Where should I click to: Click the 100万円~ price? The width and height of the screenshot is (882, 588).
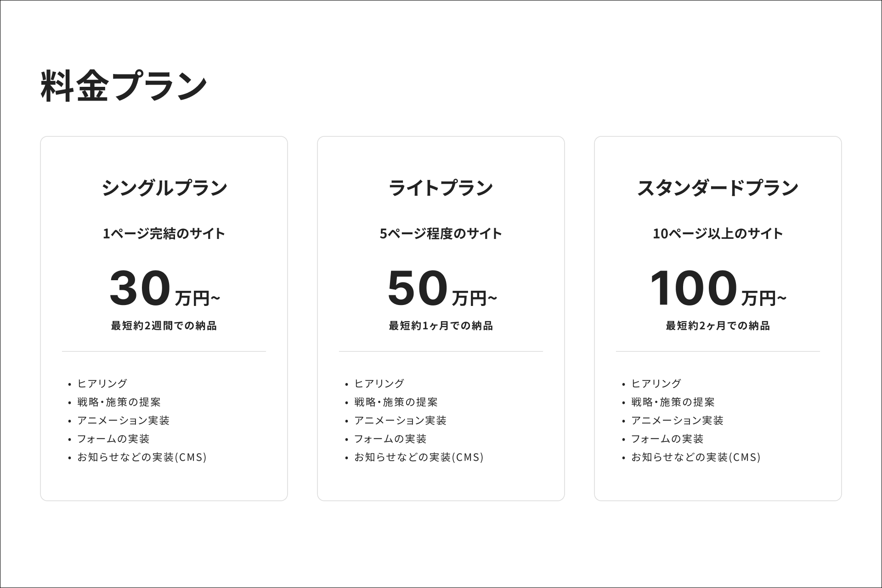pyautogui.click(x=718, y=289)
